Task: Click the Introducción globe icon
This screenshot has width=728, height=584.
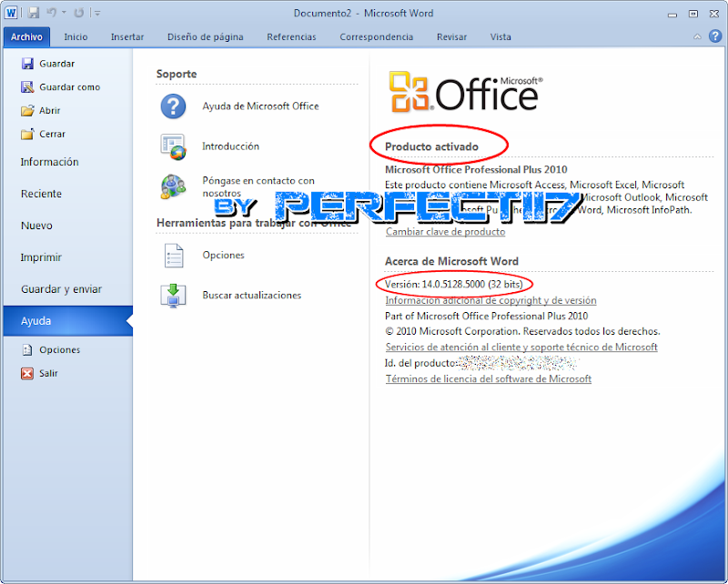Action: [173, 146]
